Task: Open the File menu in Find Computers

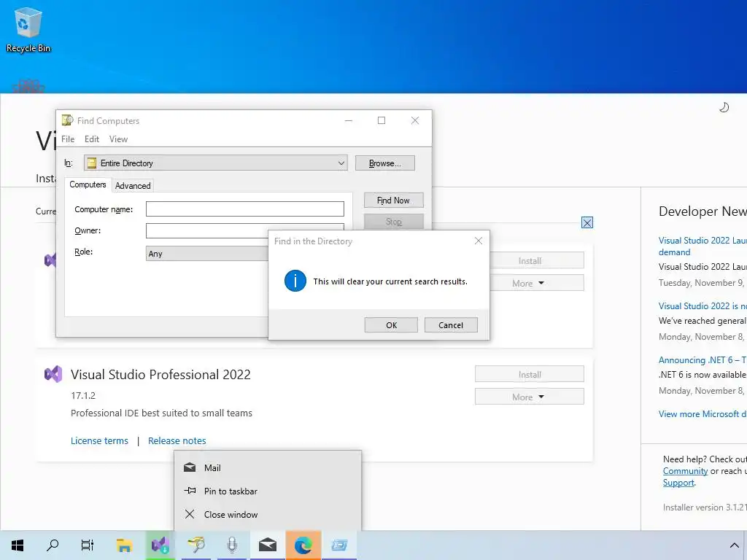Action: click(68, 139)
